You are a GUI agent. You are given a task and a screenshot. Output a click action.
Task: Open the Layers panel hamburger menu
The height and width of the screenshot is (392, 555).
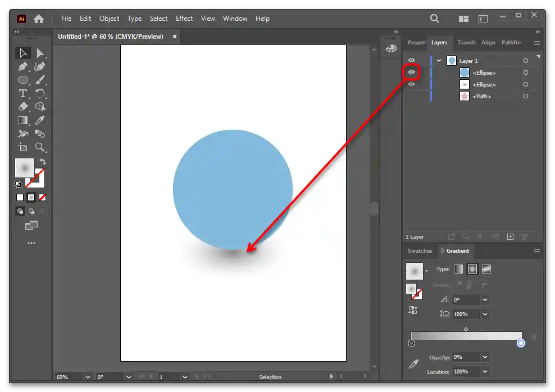point(536,43)
